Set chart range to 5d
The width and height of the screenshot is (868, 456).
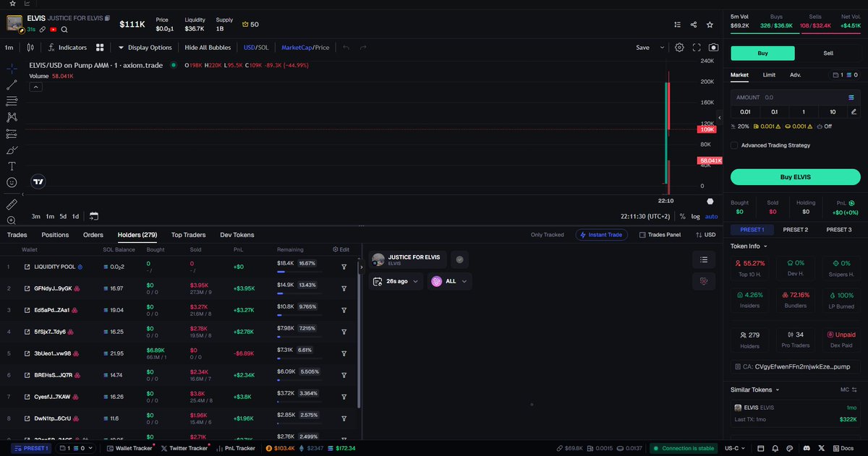(63, 216)
